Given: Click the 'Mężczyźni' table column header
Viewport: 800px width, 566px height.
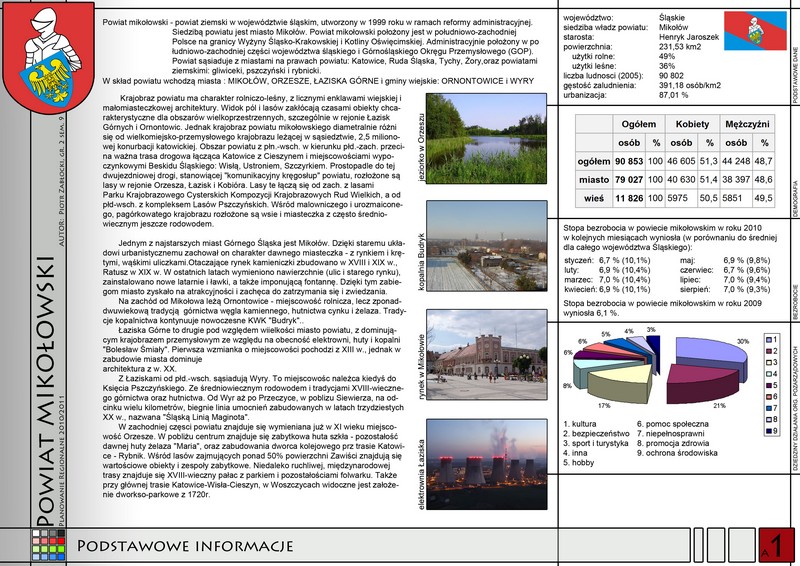Looking at the screenshot, I should pos(747,124).
